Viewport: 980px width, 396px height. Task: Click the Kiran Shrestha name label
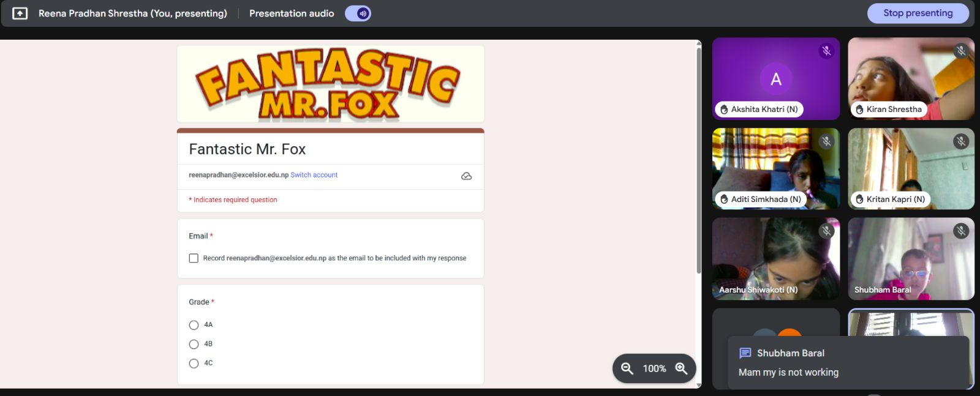tap(894, 110)
